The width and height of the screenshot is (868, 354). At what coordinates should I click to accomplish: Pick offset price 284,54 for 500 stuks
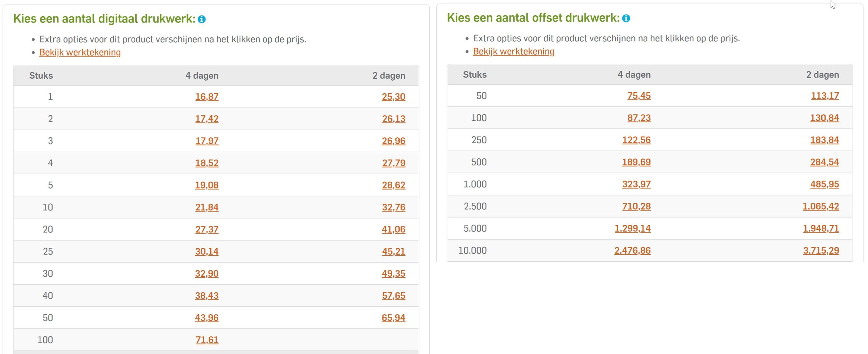825,162
